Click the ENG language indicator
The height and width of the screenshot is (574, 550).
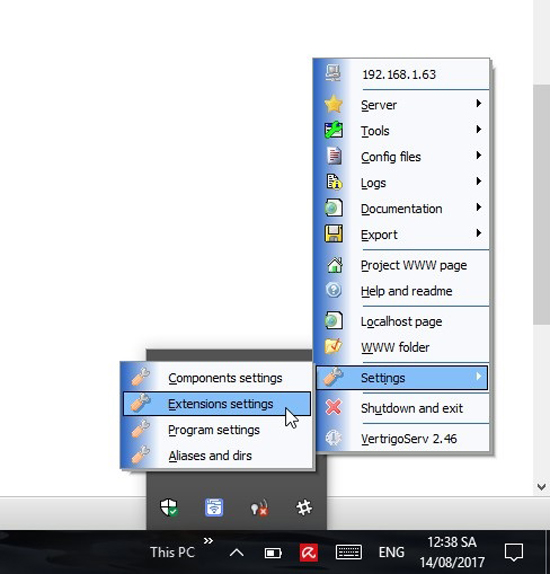pos(391,552)
